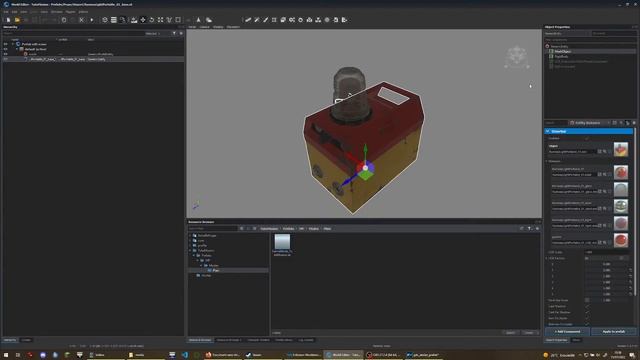Image resolution: width=640 pixels, height=360 pixels.
Task: Toggle the last checkbox in the properties list
Action: [x=587, y=324]
